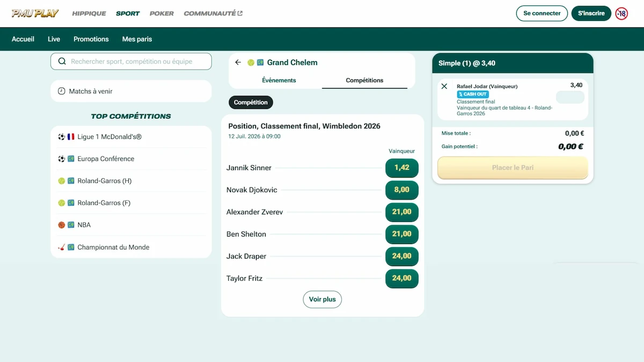Screen dimensions: 644x362
Task: Click the soccer ball icon for Europa Conférence
Action: coord(61,159)
